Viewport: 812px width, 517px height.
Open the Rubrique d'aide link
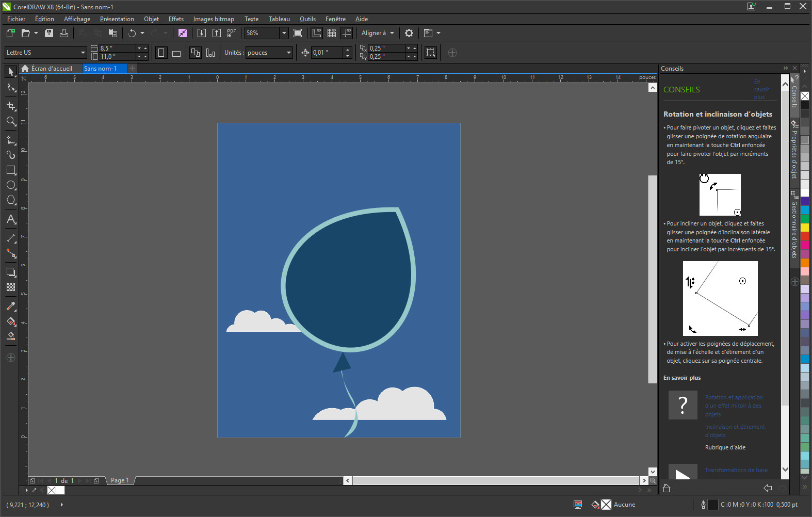click(725, 447)
